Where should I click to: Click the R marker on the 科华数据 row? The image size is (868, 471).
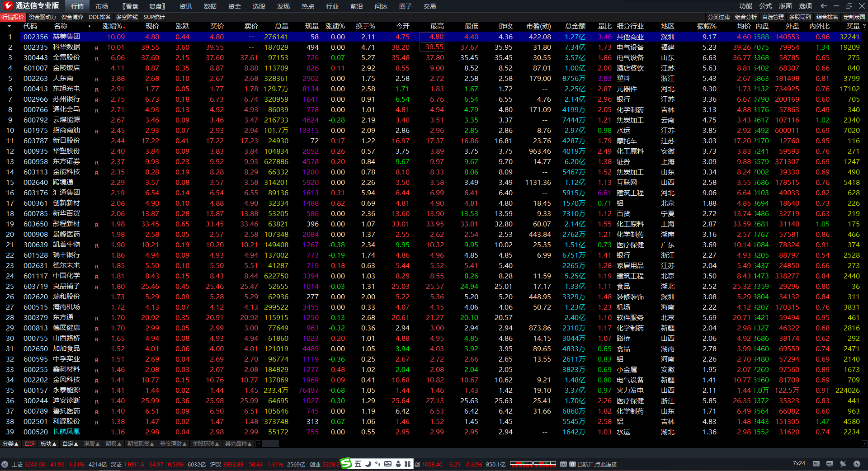97,48
